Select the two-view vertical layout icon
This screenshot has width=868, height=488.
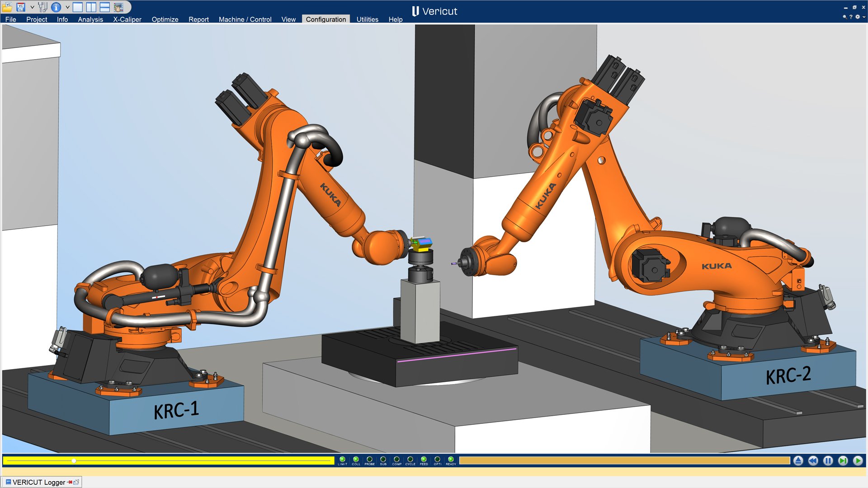click(91, 7)
